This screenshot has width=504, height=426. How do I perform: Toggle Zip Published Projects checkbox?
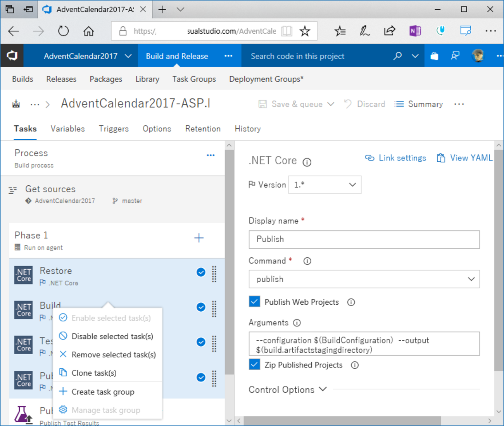coord(255,365)
